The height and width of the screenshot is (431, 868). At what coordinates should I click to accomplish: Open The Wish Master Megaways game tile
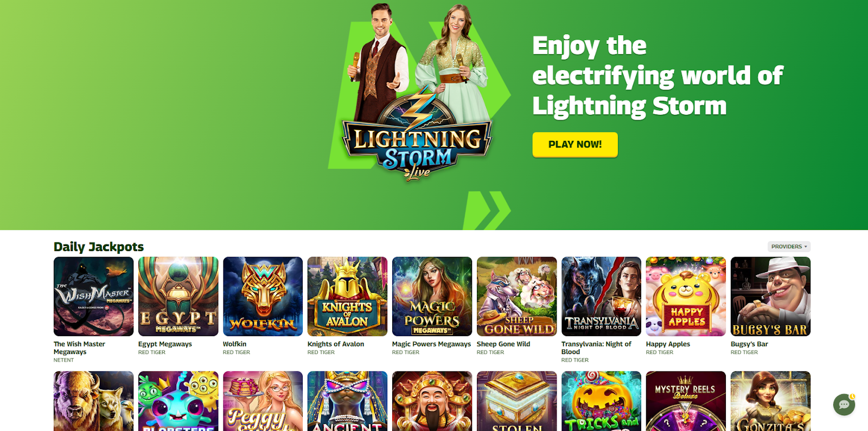point(93,297)
